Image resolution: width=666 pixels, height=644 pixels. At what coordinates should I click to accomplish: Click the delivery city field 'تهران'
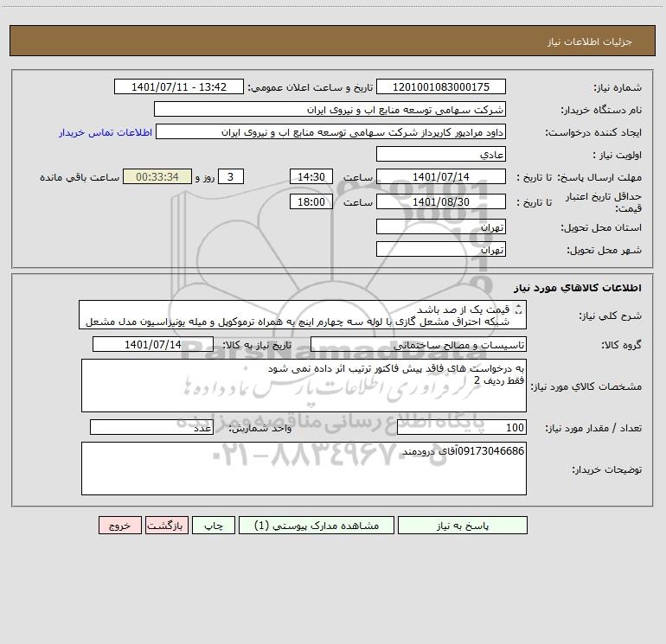(441, 249)
